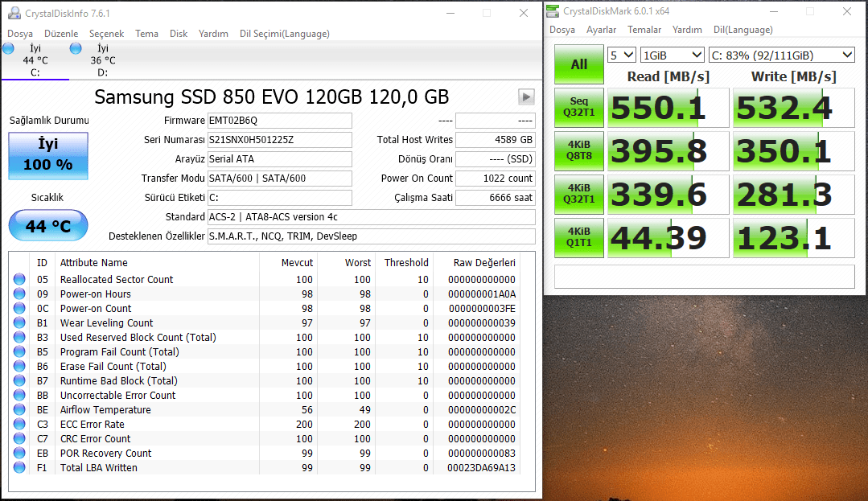Open Ayarlar menu in CrystalDiskMark

coord(601,30)
